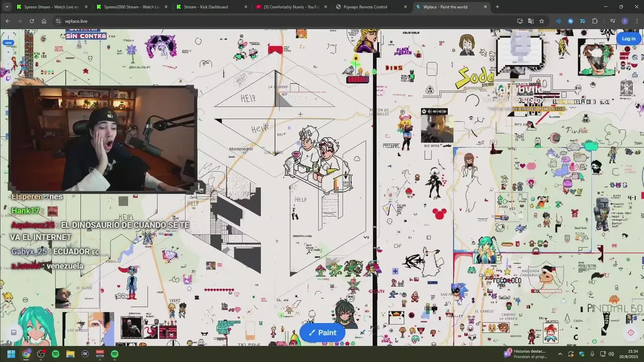Open File Explorer from the taskbar
644x362 pixels.
pyautogui.click(x=70, y=354)
